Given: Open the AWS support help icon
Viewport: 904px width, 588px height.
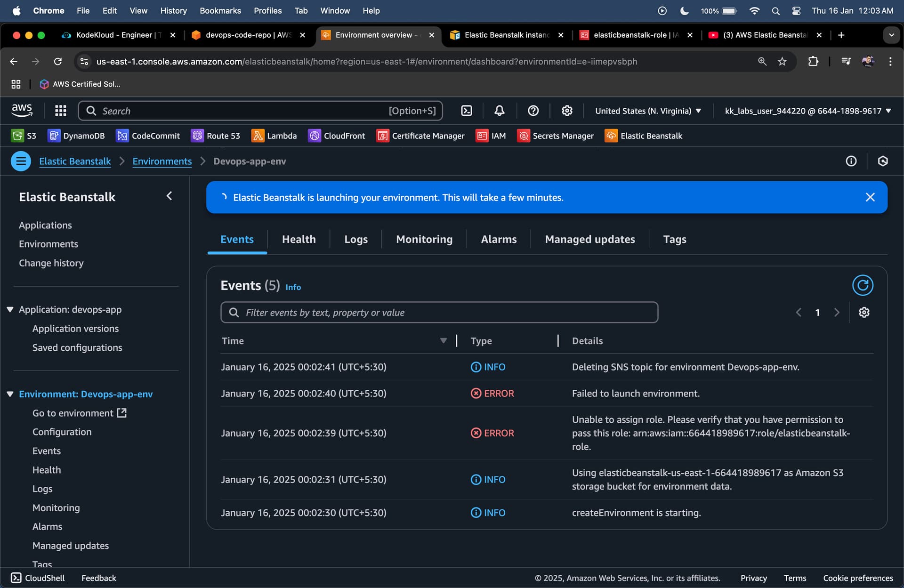Looking at the screenshot, I should (533, 111).
